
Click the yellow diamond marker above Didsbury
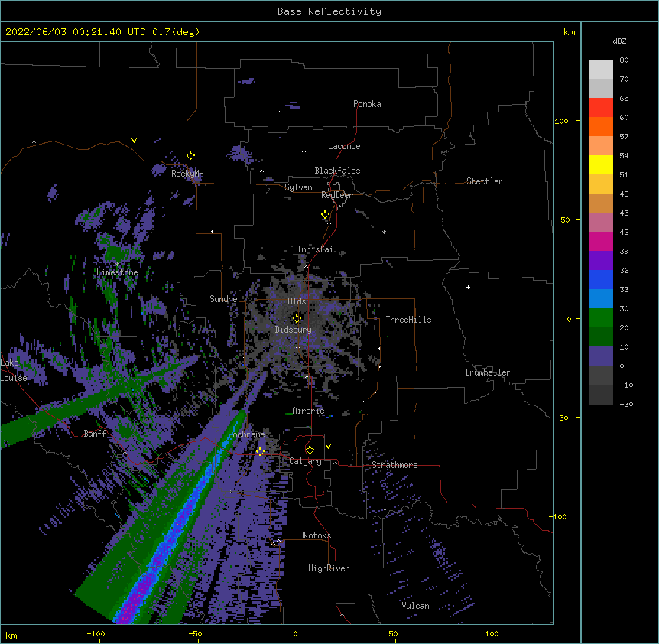[297, 319]
